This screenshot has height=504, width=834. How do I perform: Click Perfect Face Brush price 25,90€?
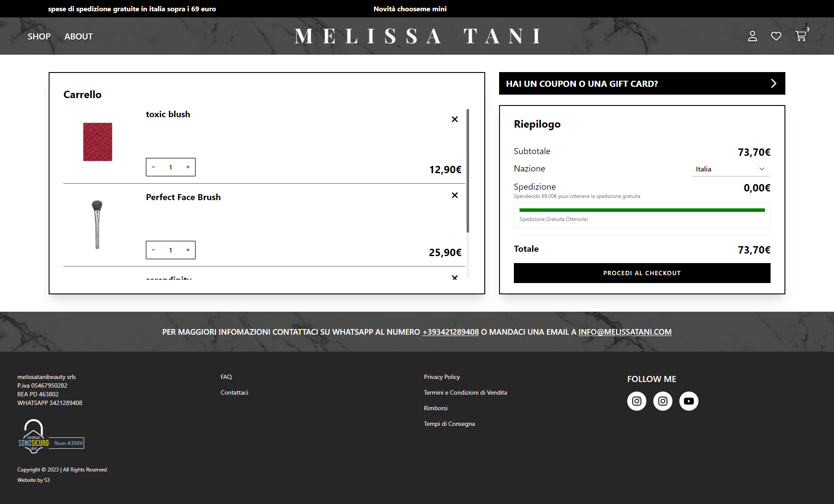445,253
